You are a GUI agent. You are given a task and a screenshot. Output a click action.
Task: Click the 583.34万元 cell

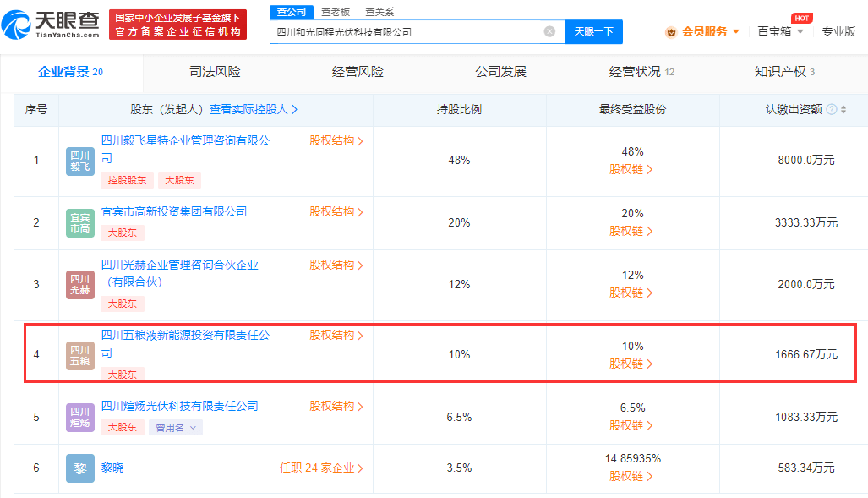point(806,468)
